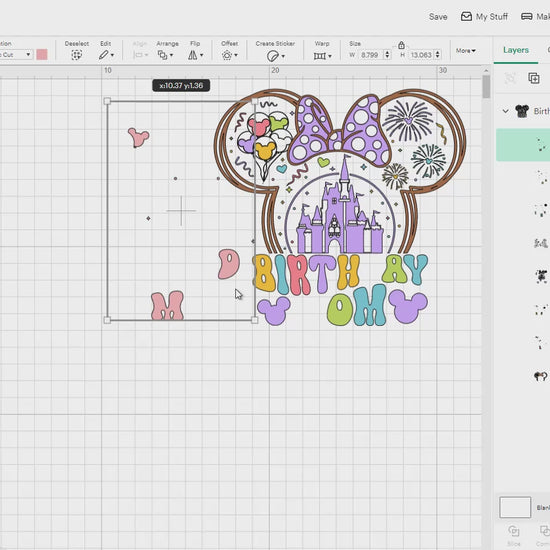Open the Warp dropdown arrow

tap(330, 56)
